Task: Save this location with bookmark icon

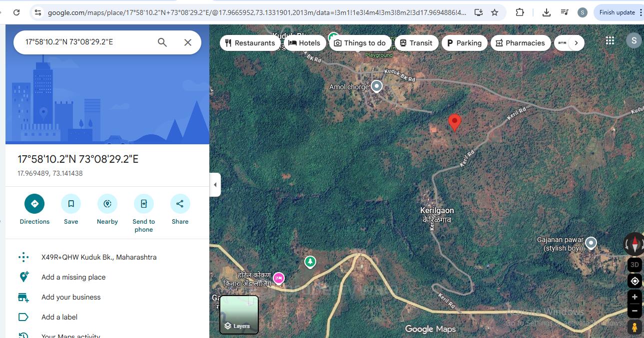Action: (71, 204)
